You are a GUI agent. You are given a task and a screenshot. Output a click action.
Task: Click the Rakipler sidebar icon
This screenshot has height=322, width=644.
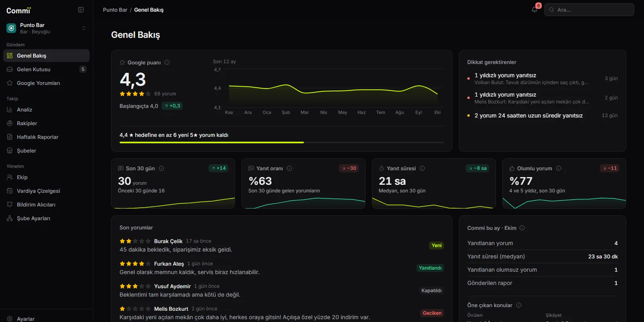click(x=10, y=123)
